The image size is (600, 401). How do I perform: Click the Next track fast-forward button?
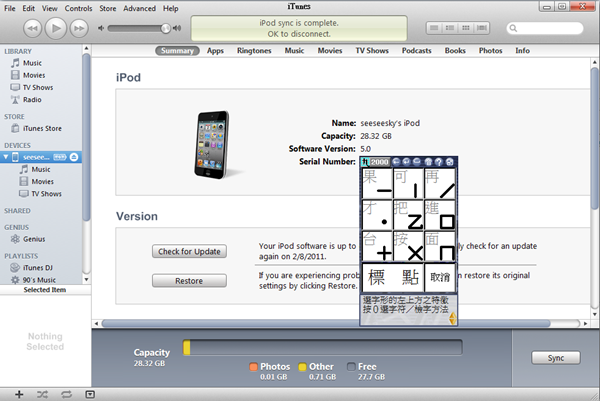[x=79, y=28]
